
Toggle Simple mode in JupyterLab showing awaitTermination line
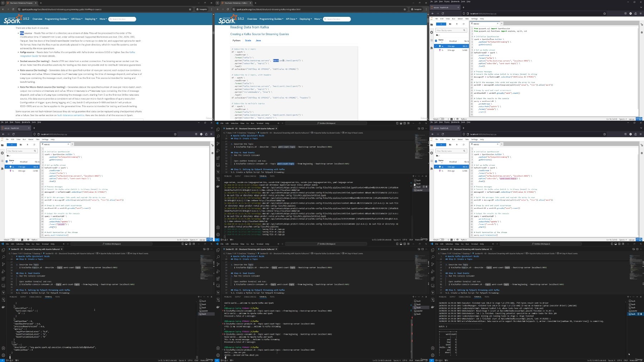pos(13,240)
